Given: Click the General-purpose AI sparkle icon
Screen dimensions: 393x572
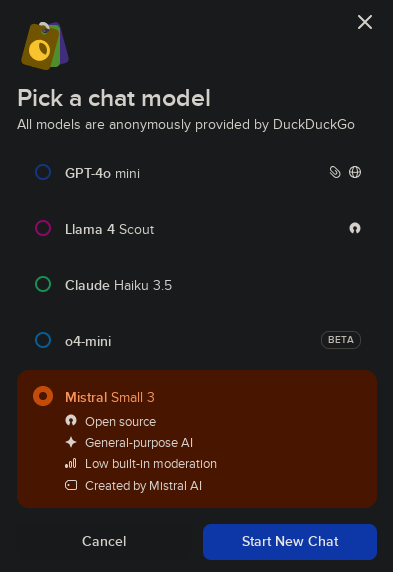Looking at the screenshot, I should pos(71,442).
